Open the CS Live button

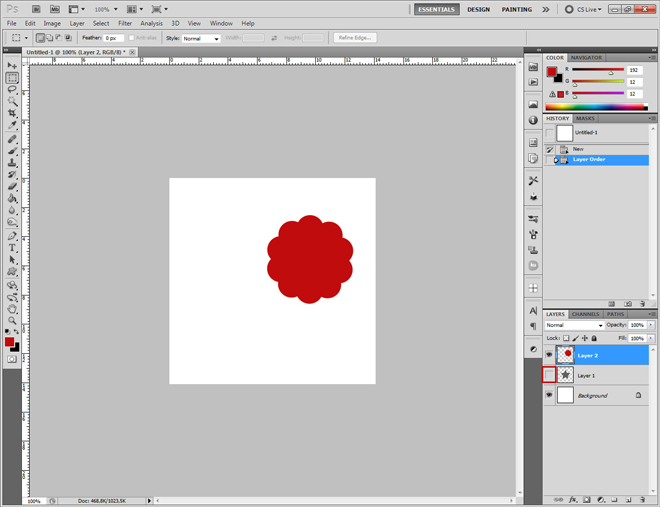click(x=584, y=9)
